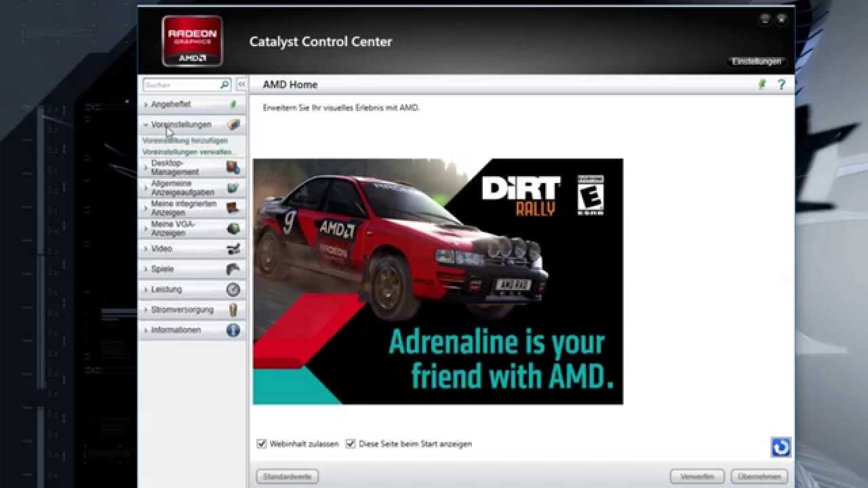Click the Verwerfen button
Image resolution: width=868 pixels, height=488 pixels.
tap(697, 477)
